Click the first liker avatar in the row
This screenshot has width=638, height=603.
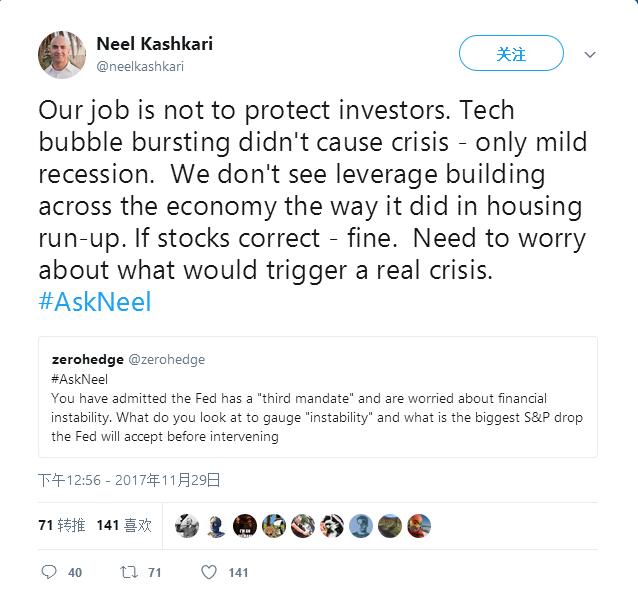tap(187, 525)
